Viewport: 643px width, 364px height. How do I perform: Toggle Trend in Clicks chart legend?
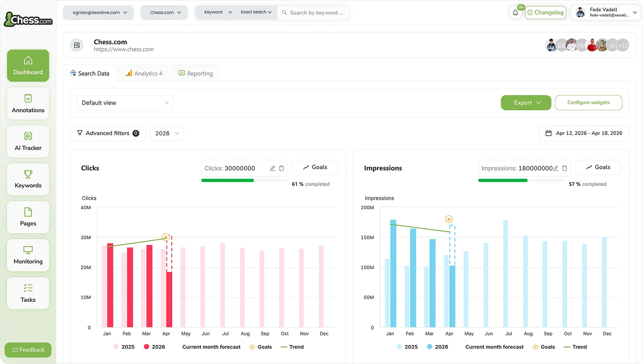(x=292, y=347)
